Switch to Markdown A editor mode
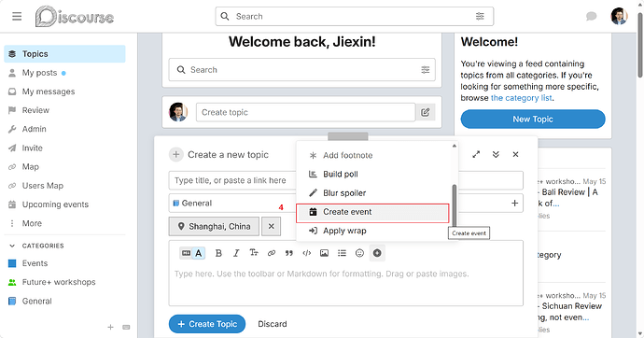 [x=199, y=253]
